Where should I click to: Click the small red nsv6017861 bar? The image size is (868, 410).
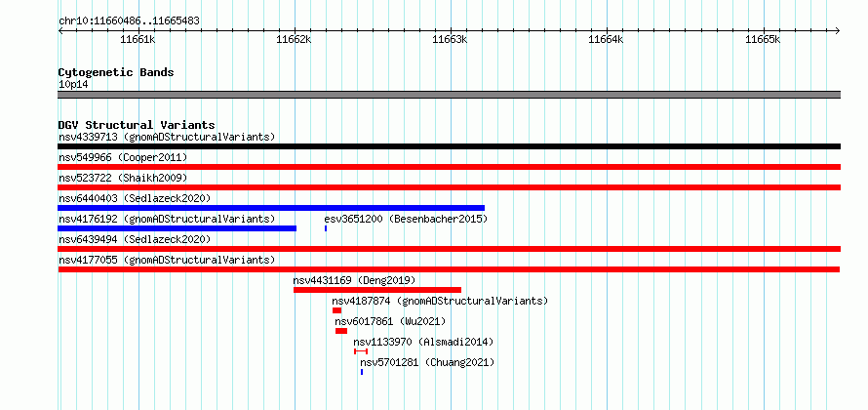coord(341,331)
